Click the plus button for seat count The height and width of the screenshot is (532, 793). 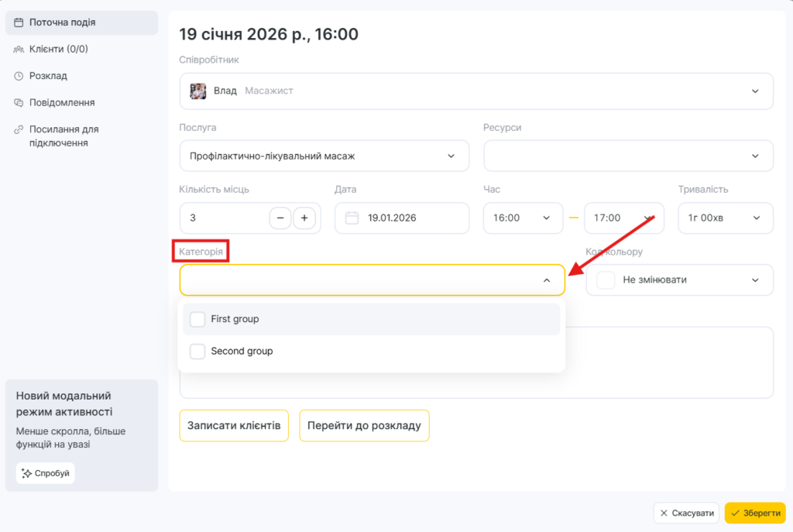pos(304,218)
